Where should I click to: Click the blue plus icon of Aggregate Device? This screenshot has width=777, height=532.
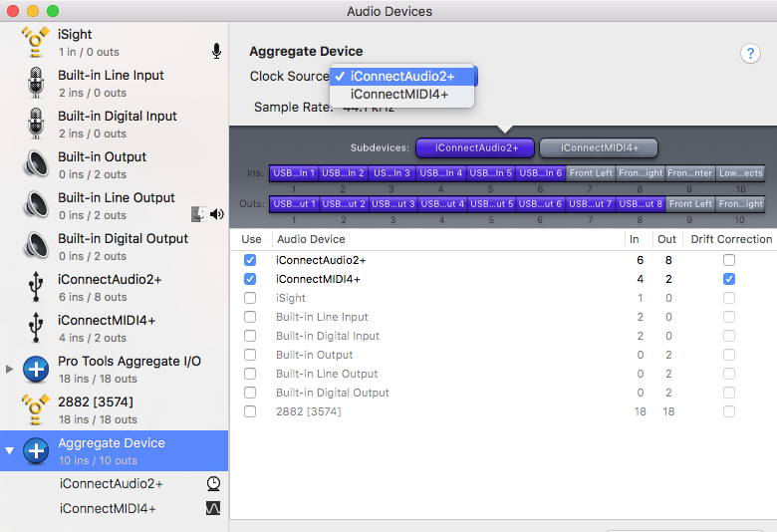(x=36, y=450)
